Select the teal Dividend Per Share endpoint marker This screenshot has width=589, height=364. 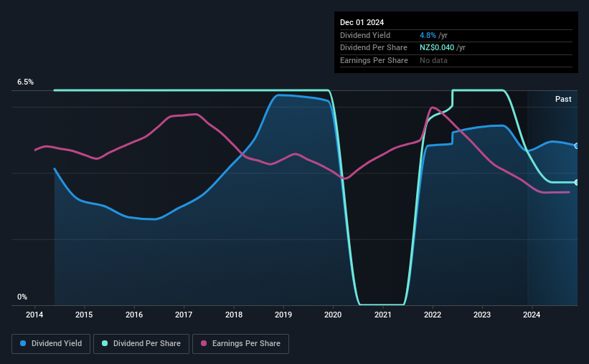(x=577, y=183)
